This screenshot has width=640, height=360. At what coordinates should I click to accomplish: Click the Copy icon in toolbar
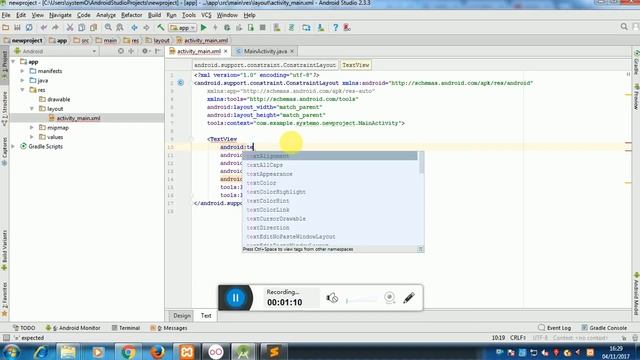click(82, 28)
